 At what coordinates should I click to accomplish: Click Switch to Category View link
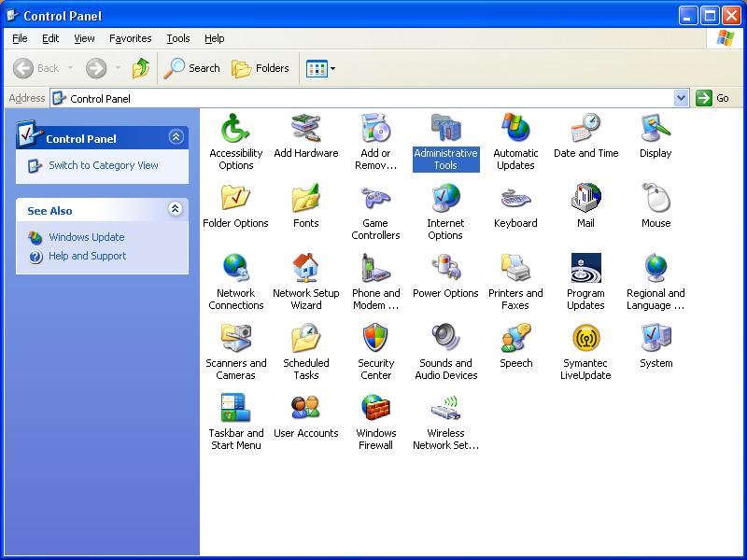point(104,165)
